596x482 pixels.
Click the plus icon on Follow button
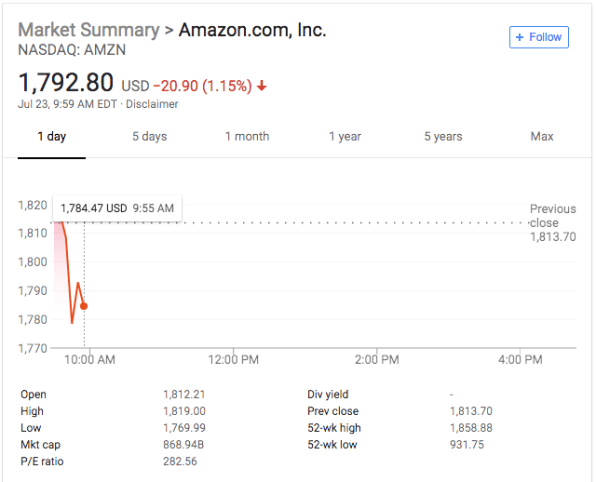pyautogui.click(x=519, y=37)
